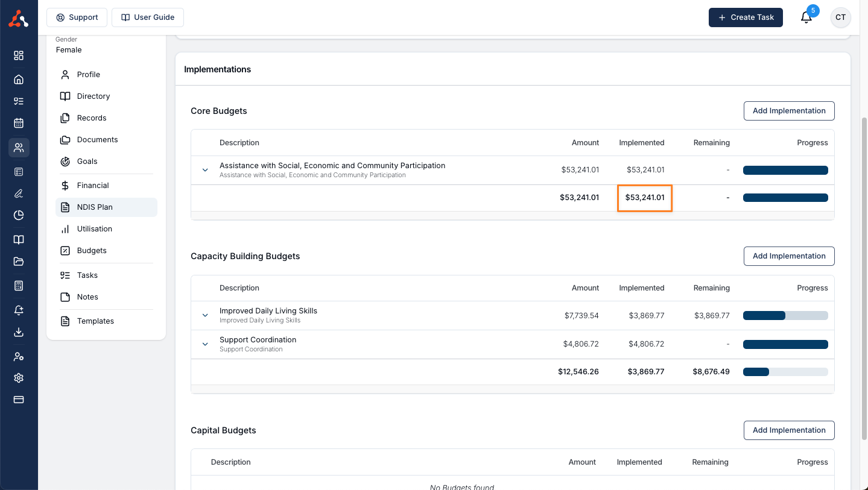The image size is (868, 490).
Task: Open the Financial menu item
Action: coord(93,186)
